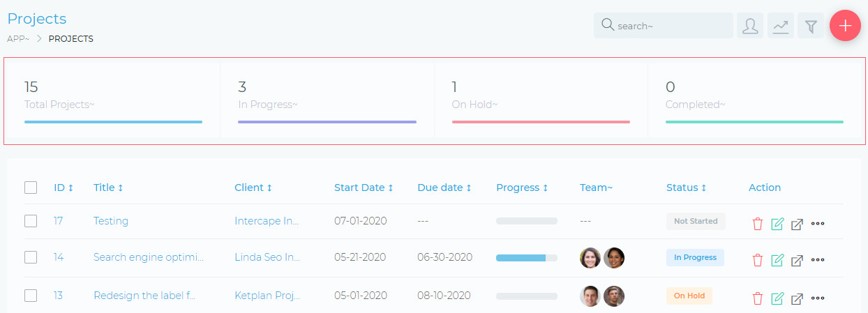The height and width of the screenshot is (313, 868).
Task: Open the stats chart icon in the header
Action: (x=781, y=26)
